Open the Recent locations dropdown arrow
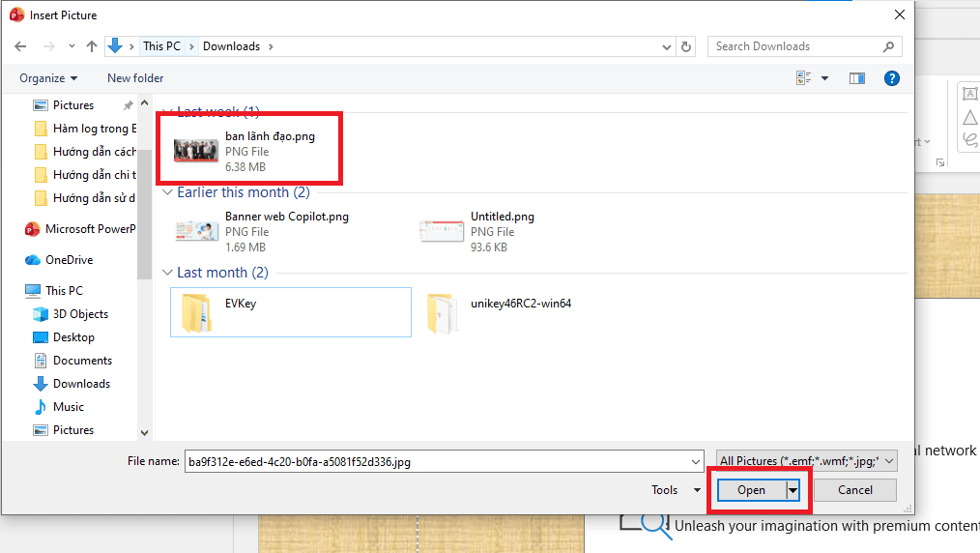Image resolution: width=980 pixels, height=553 pixels. pyautogui.click(x=72, y=46)
